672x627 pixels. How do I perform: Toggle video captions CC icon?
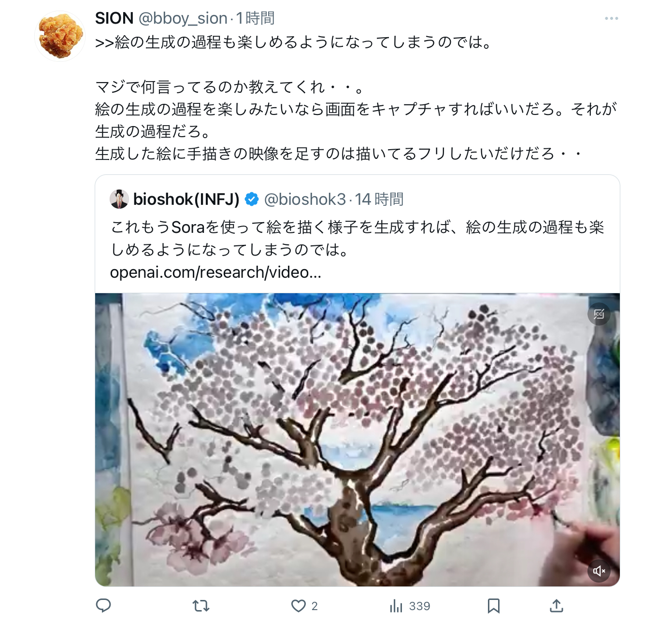pyautogui.click(x=599, y=314)
